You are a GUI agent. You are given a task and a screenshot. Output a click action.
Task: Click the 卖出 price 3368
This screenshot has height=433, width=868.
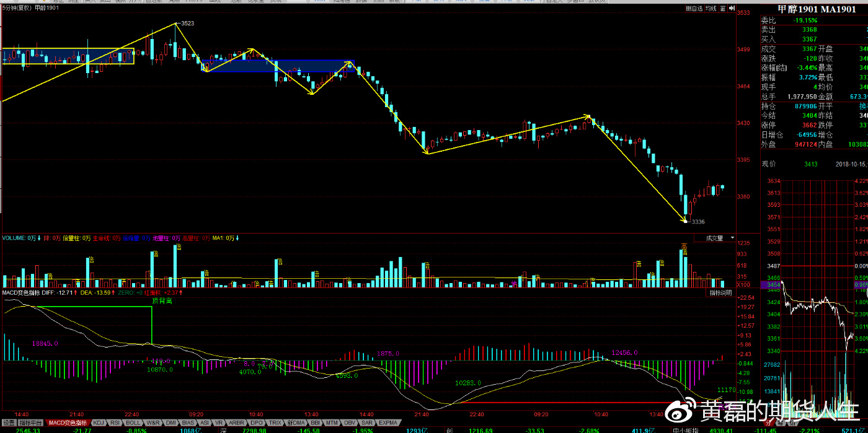809,30
